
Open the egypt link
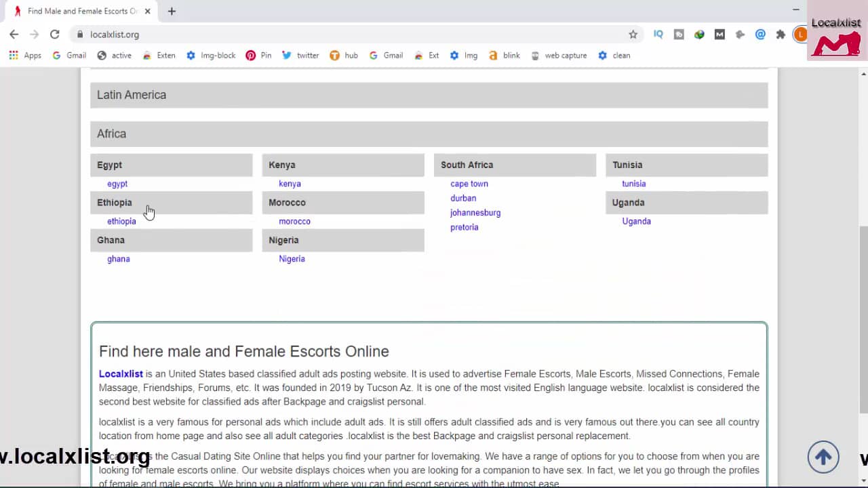(117, 184)
